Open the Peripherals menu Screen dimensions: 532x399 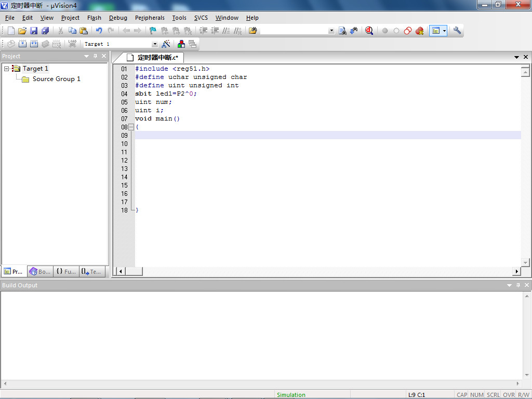[x=150, y=18]
